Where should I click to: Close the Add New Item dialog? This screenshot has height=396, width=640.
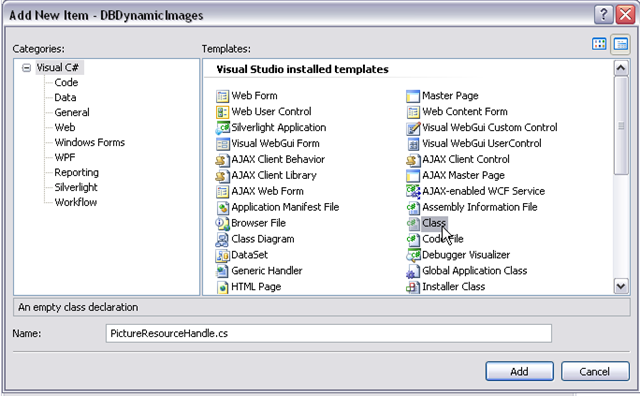coord(625,15)
